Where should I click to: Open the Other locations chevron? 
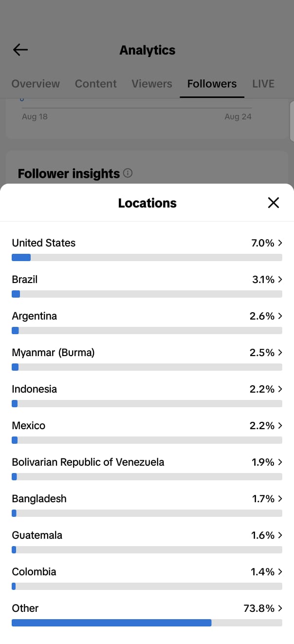(280, 608)
